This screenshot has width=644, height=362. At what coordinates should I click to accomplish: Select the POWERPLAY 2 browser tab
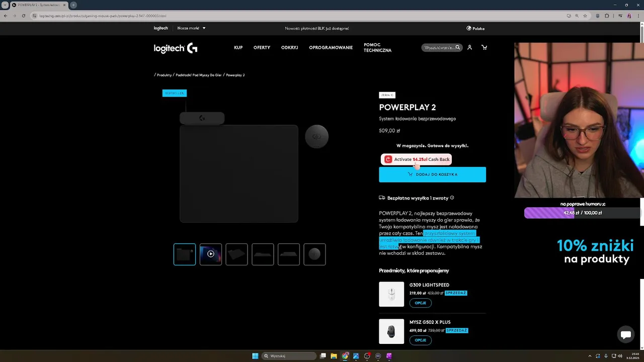point(38,5)
